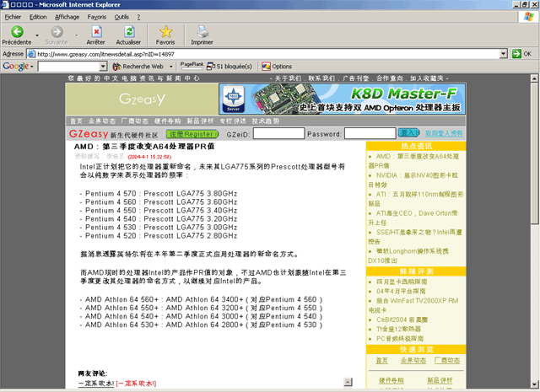Click the Windows flag logo throbber

point(529,17)
